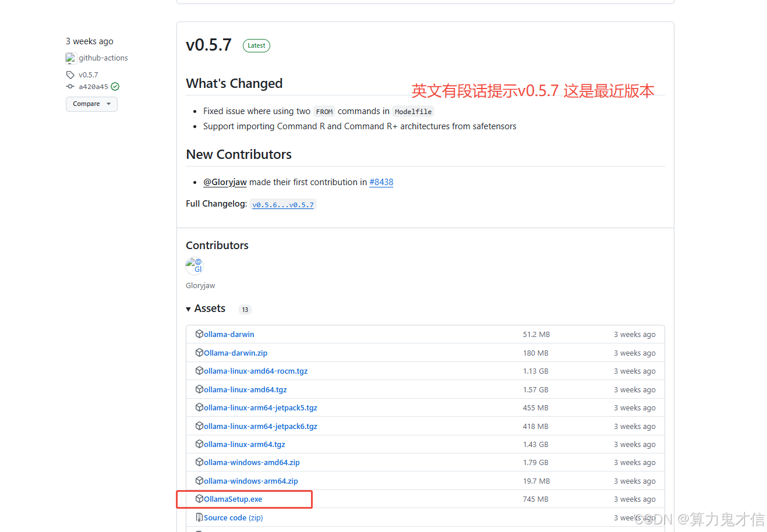Click the Latest release badge
The image size is (767, 532).
tap(256, 45)
